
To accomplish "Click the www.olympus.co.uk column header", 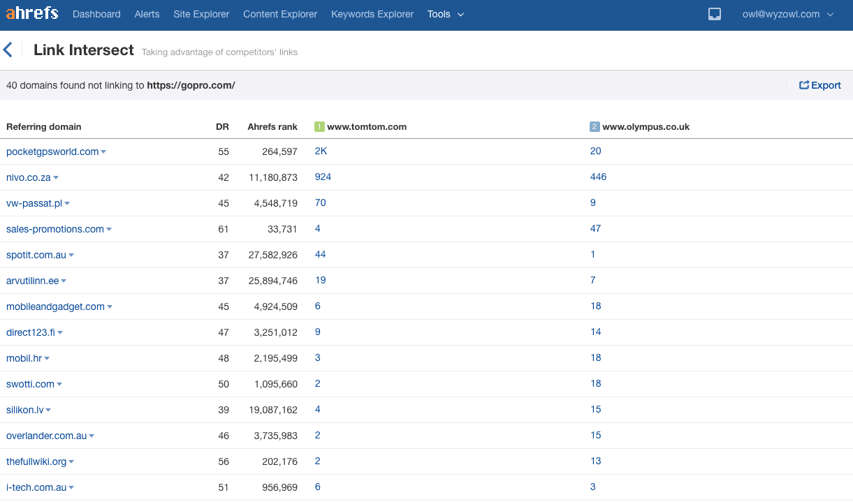I will click(x=646, y=126).
